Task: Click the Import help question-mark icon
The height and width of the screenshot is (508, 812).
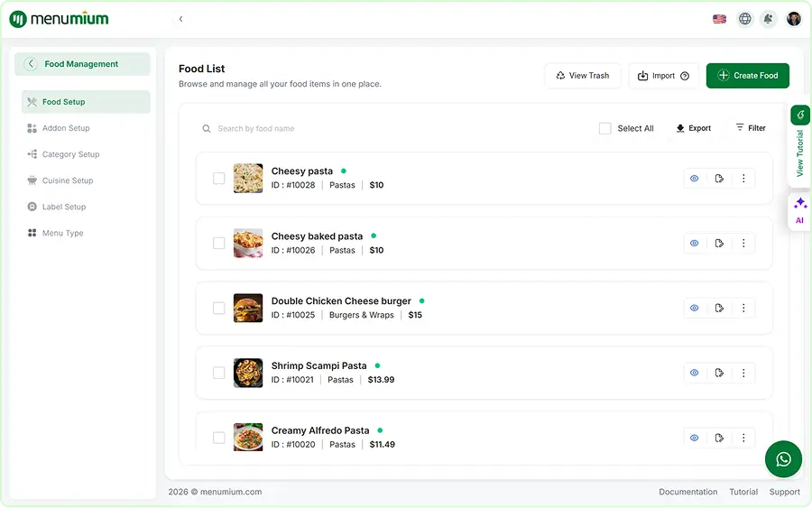Action: point(685,76)
